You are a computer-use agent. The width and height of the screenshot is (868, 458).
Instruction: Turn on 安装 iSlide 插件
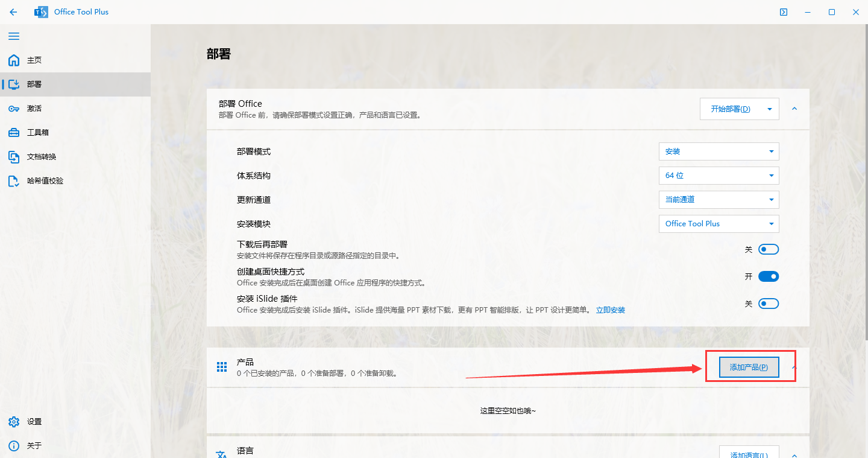coord(769,303)
